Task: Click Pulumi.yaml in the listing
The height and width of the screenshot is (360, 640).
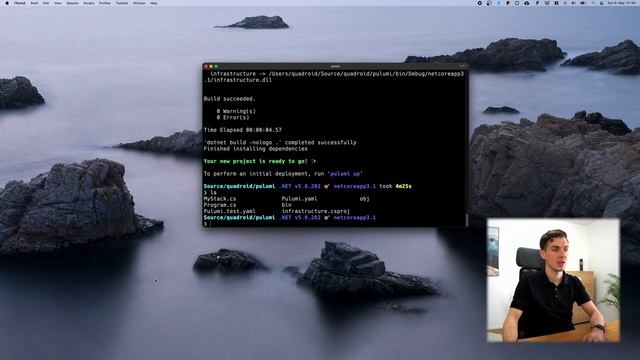Action: [299, 199]
